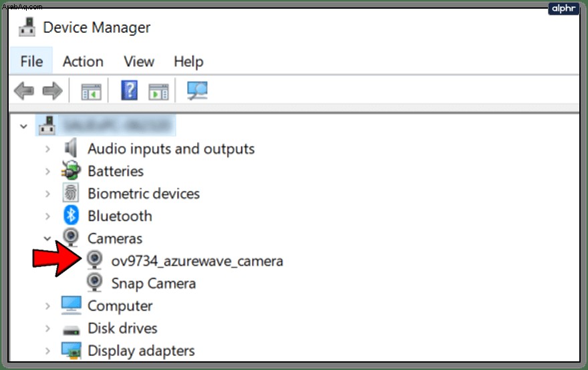Click the root computer node icon
The image size is (588, 370).
coord(47,126)
